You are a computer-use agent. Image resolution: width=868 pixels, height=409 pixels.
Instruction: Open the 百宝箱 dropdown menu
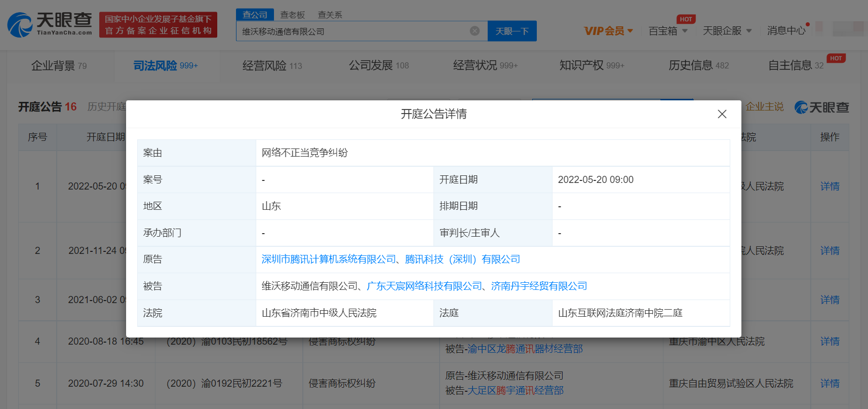pyautogui.click(x=668, y=31)
